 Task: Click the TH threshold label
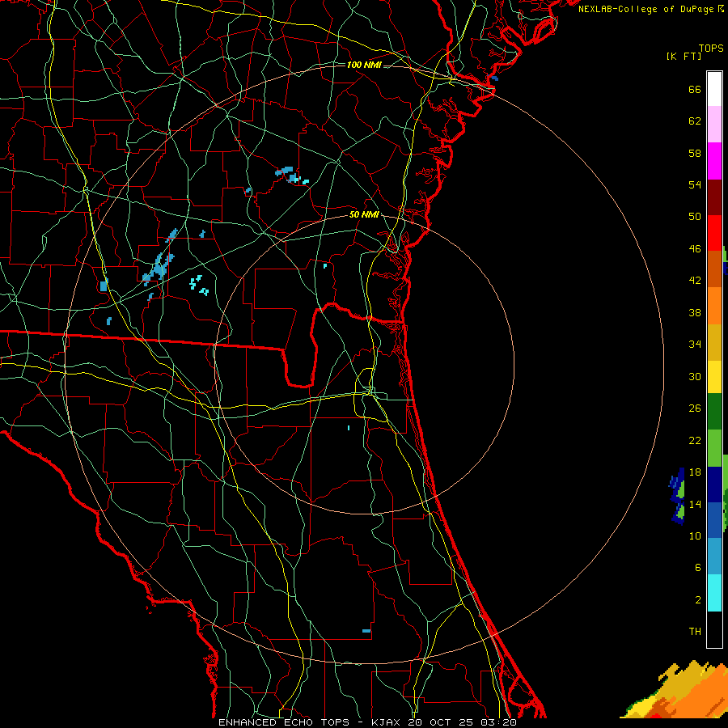click(695, 632)
